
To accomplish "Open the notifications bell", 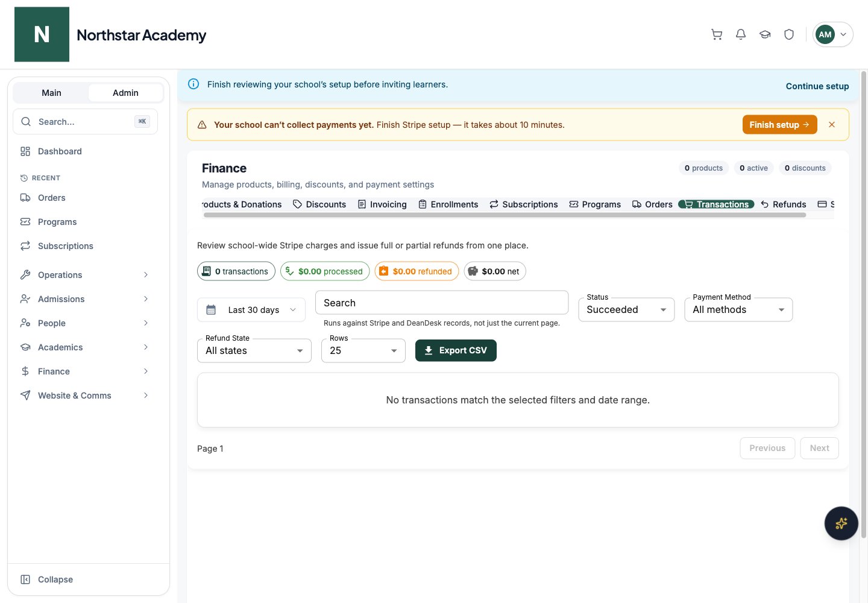I will (741, 34).
